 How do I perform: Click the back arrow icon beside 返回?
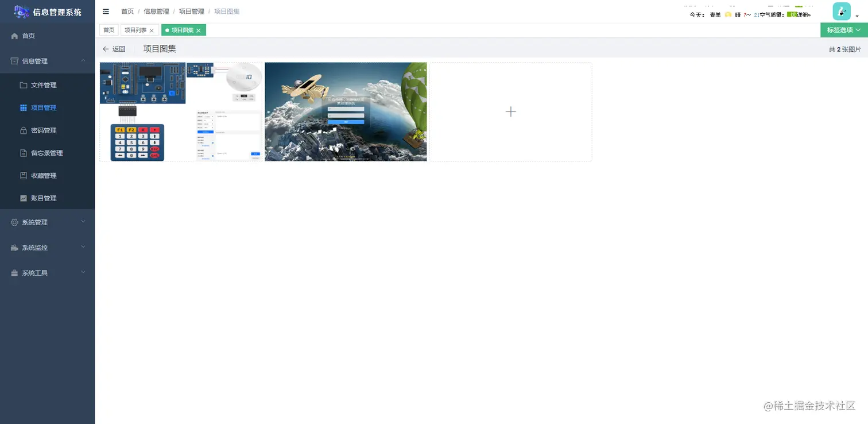pyautogui.click(x=106, y=49)
